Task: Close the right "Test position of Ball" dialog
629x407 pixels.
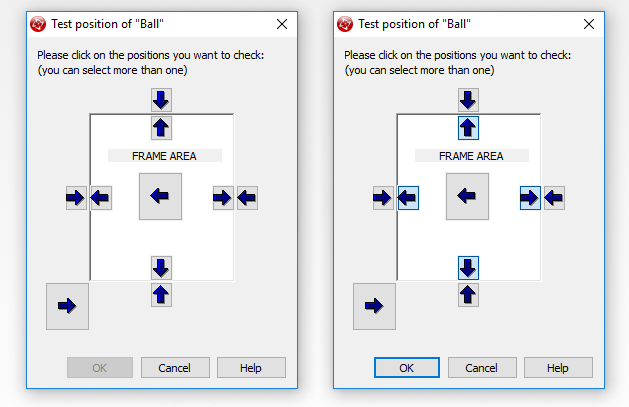Action: 588,24
